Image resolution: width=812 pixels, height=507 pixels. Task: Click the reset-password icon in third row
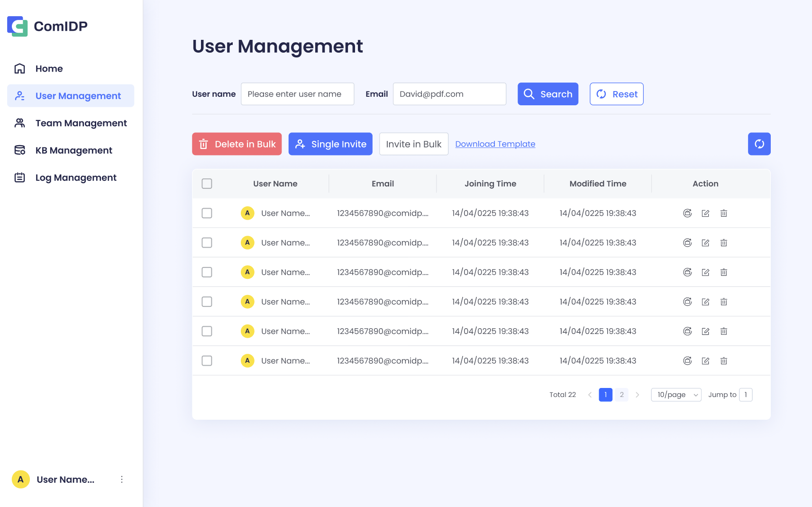(x=687, y=272)
